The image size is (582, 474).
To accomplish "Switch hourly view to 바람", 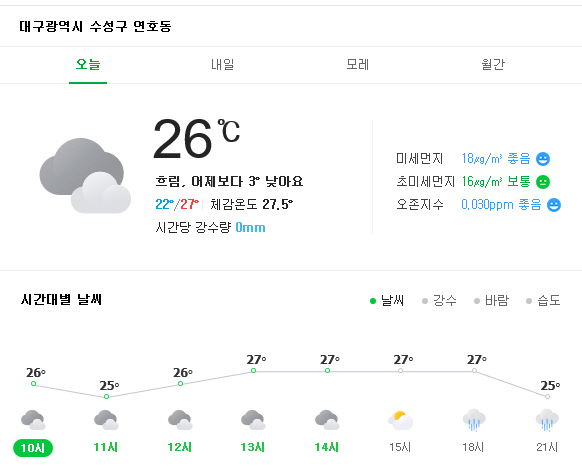I will click(491, 300).
